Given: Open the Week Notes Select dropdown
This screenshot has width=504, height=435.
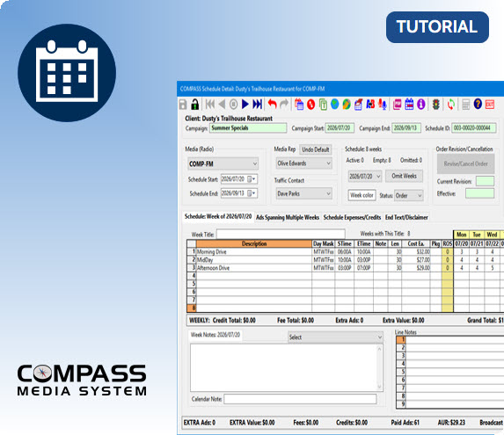Looking at the screenshot, I should [335, 337].
